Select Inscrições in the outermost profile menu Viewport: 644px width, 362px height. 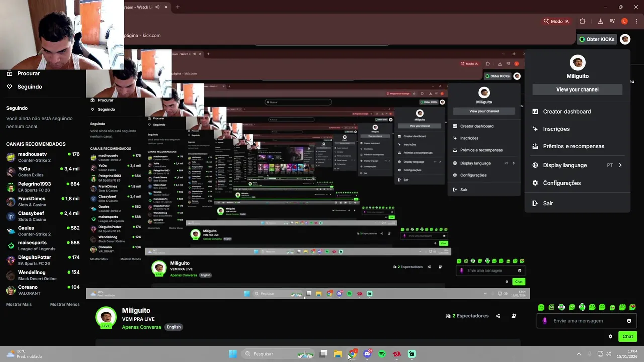(x=578, y=129)
